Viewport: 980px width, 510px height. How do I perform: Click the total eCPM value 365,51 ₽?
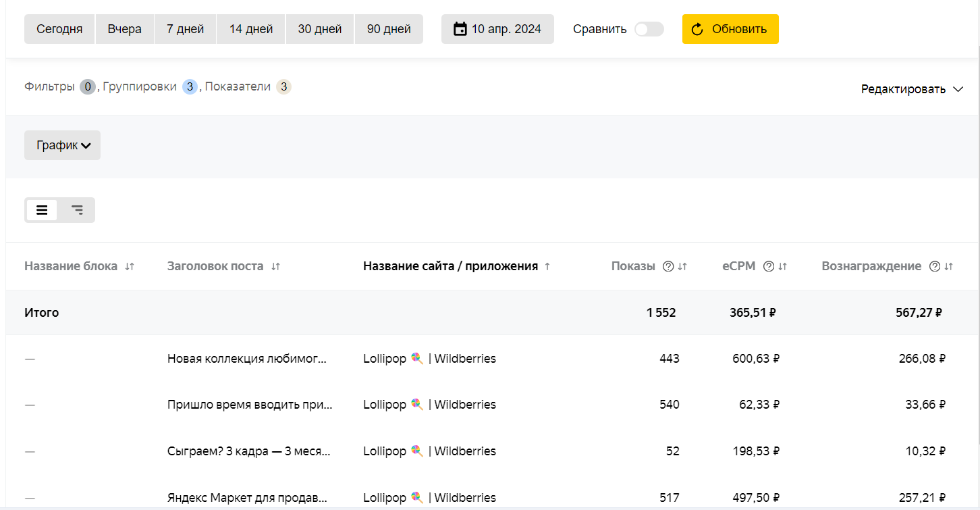point(753,313)
